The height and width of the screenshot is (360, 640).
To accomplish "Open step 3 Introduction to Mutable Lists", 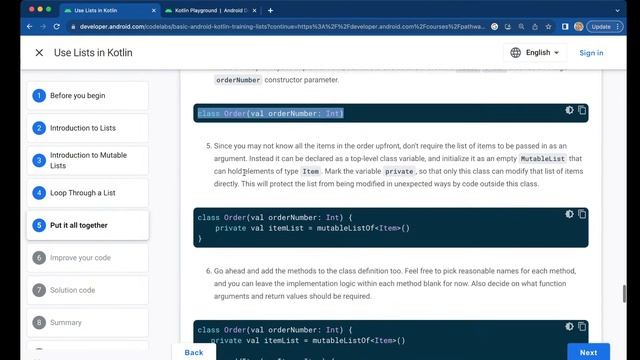I will (88, 160).
